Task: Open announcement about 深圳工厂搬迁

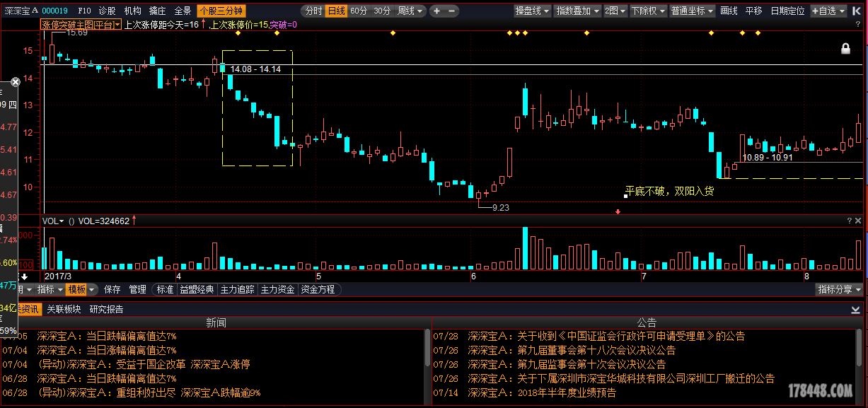Action: pos(621,378)
